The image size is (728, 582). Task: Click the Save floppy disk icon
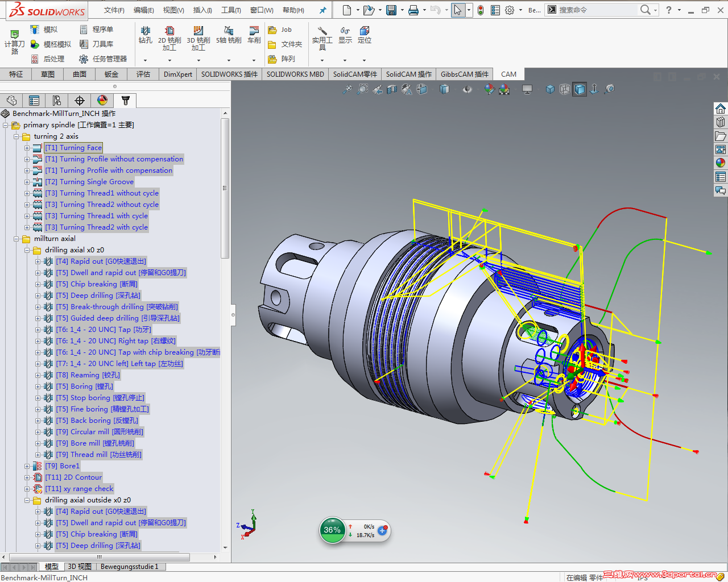coord(391,10)
